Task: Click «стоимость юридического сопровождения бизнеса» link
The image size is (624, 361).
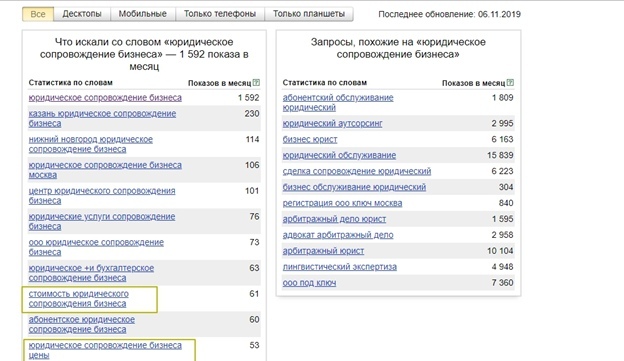Action: [x=79, y=299]
